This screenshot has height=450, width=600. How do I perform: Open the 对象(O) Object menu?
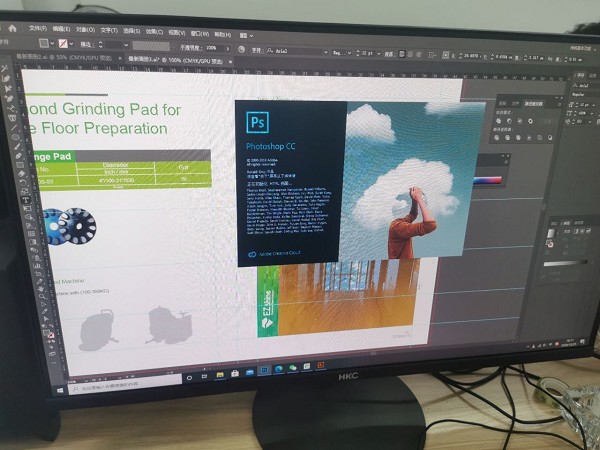click(85, 30)
